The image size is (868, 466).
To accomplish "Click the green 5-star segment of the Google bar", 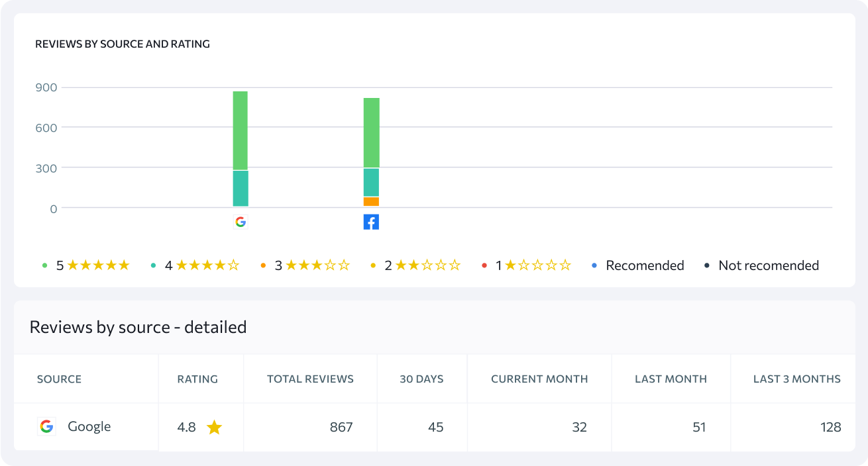I will tap(241, 130).
